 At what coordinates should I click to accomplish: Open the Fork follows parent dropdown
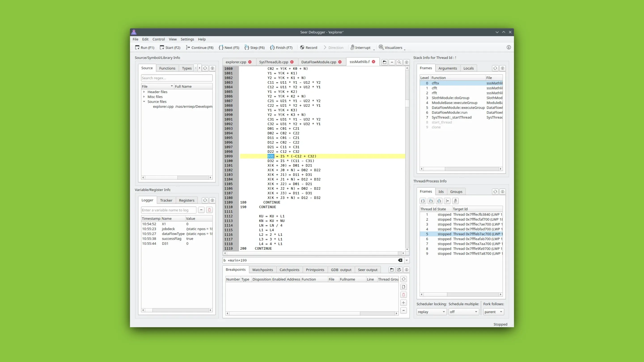493,312
